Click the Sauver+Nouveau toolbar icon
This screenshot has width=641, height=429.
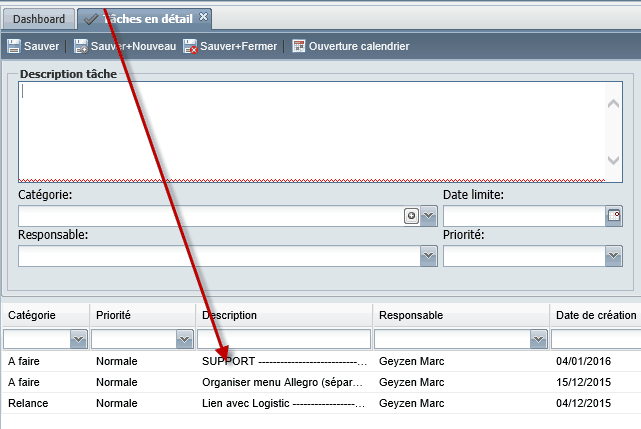pyautogui.click(x=81, y=46)
